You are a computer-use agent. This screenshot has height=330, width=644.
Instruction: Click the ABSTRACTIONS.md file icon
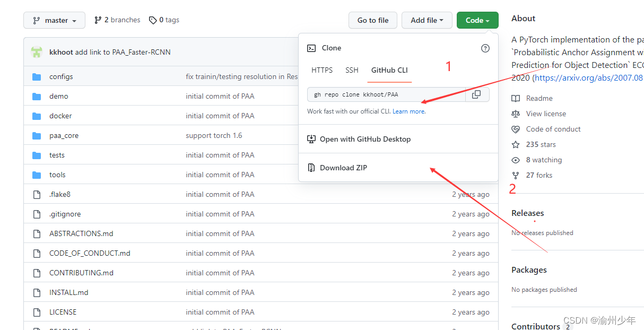coord(37,234)
